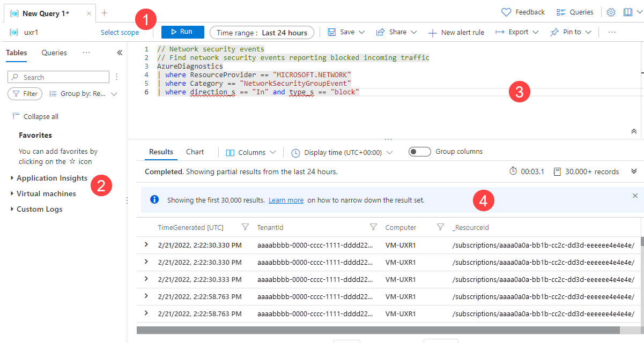The height and width of the screenshot is (343, 644).
Task: Click the info icon in banner
Action: [154, 199]
